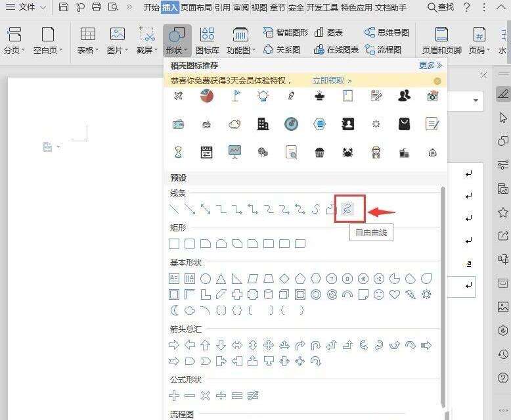Select the building recommended icon
This screenshot has width=511, height=420.
263,124
